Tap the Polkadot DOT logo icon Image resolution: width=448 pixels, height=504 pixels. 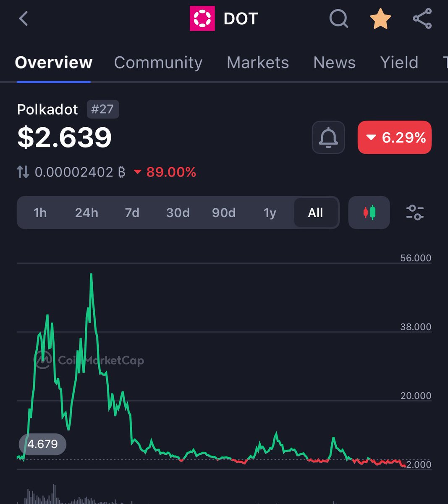202,18
